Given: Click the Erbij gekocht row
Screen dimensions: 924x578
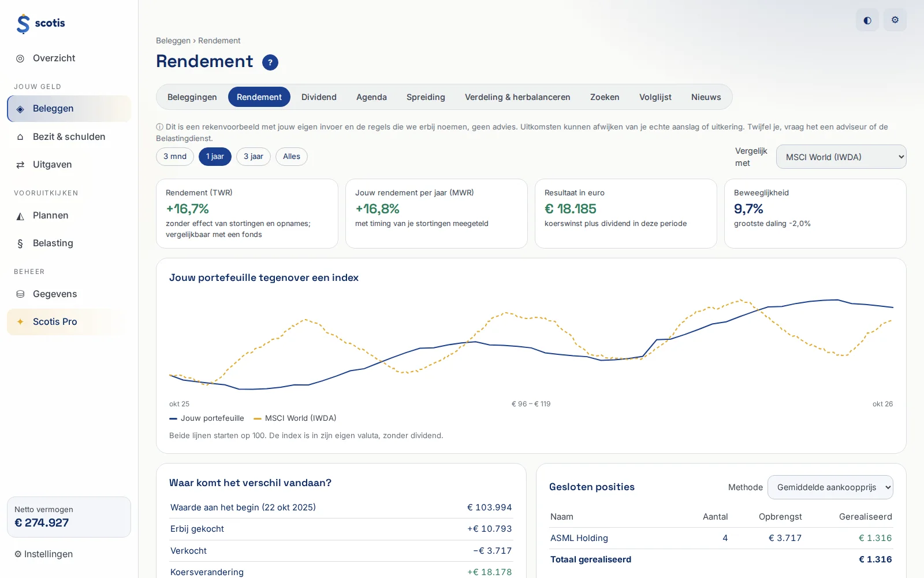Looking at the screenshot, I should pyautogui.click(x=341, y=529).
